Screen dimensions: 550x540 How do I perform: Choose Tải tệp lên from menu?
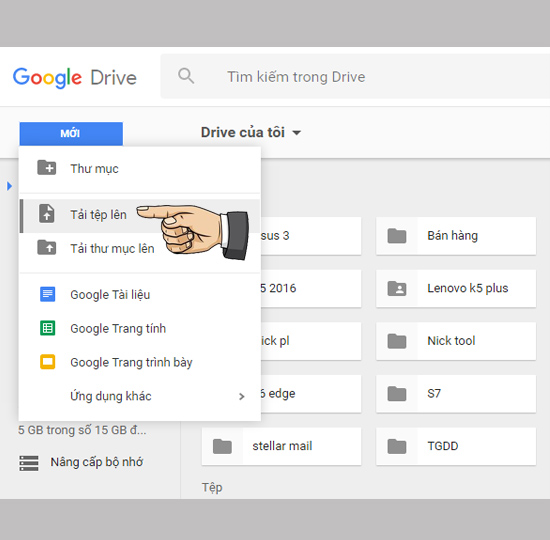pyautogui.click(x=140, y=215)
